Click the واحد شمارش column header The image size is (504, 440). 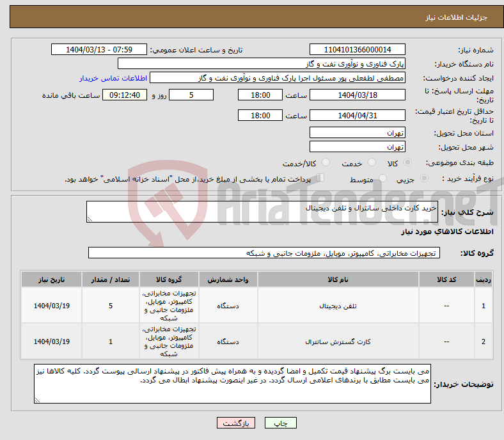[x=228, y=279]
